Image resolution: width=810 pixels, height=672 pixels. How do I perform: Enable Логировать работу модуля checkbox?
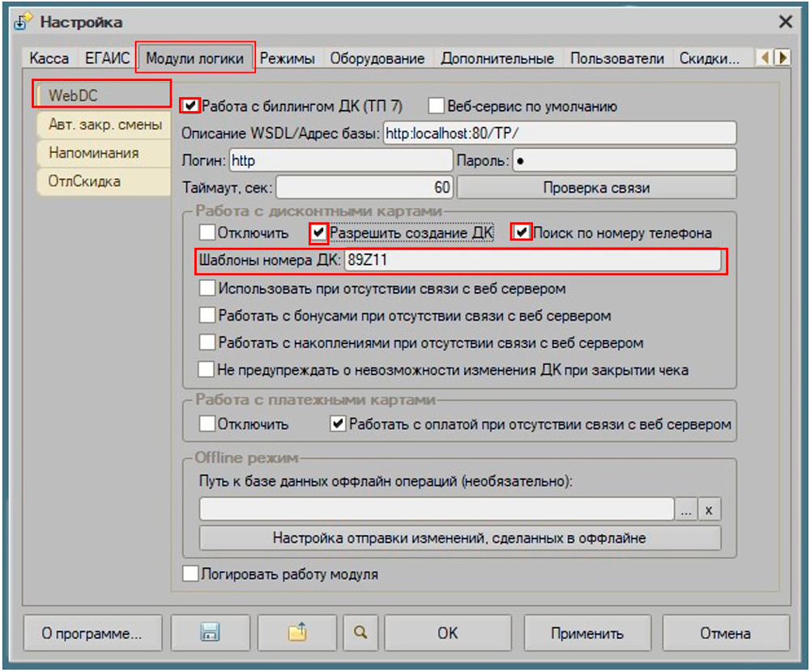(190, 575)
